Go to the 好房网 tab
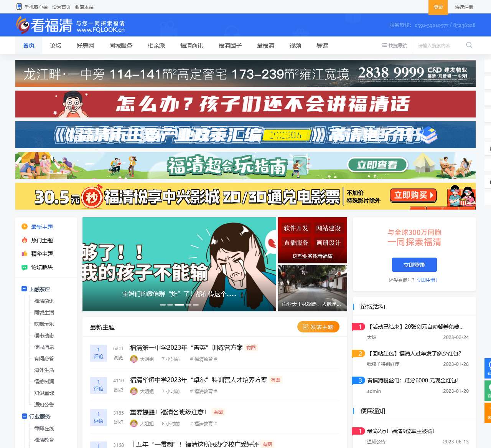This screenshot has height=448, width=491. (x=85, y=45)
